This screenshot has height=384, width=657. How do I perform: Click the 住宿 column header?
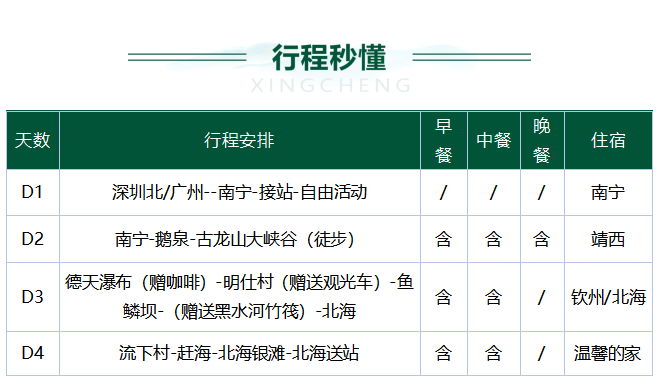(x=608, y=140)
